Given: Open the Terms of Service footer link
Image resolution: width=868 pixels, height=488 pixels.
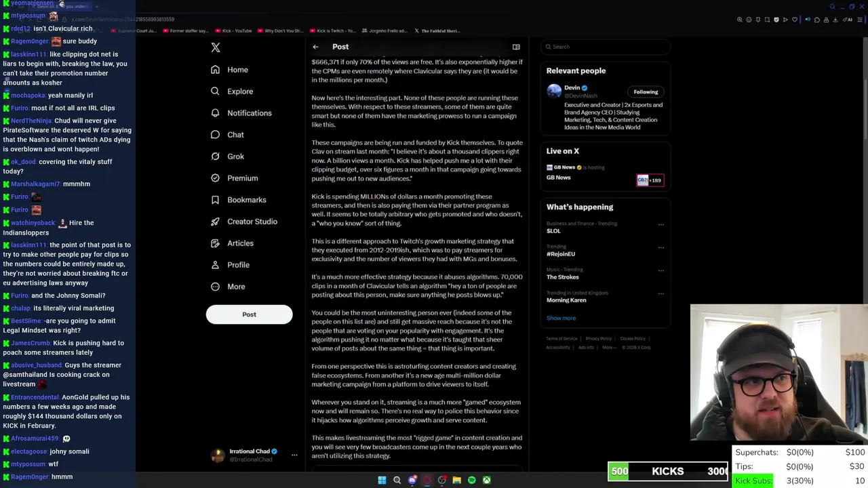Looking at the screenshot, I should [562, 338].
